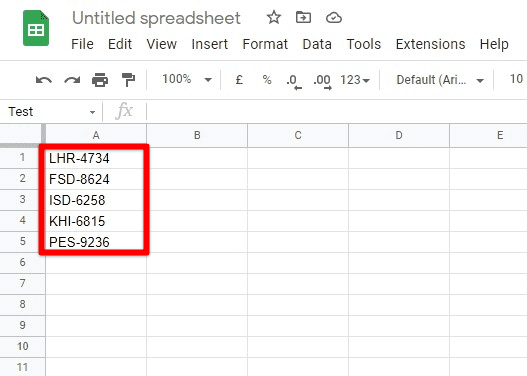Select column B header
Screen dimensions: 527x376
197,135
